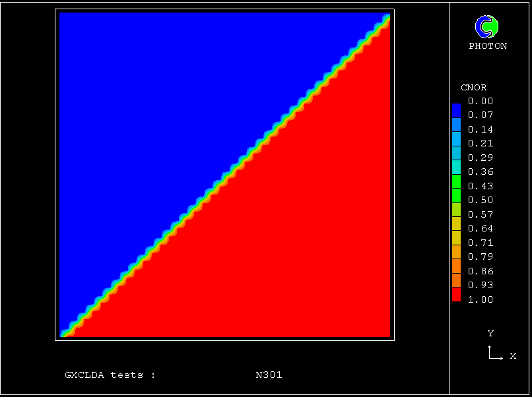Click the Y axis label
This screenshot has width=532, height=397.
point(490,334)
